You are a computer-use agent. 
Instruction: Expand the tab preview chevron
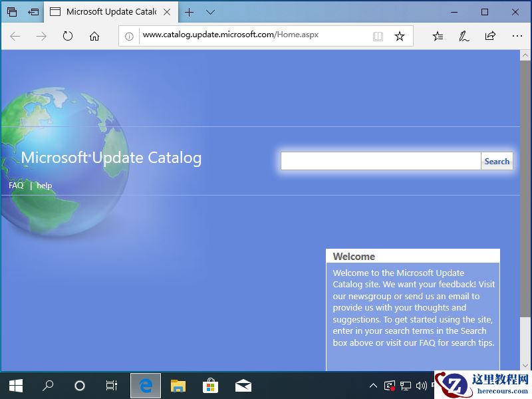coord(210,12)
